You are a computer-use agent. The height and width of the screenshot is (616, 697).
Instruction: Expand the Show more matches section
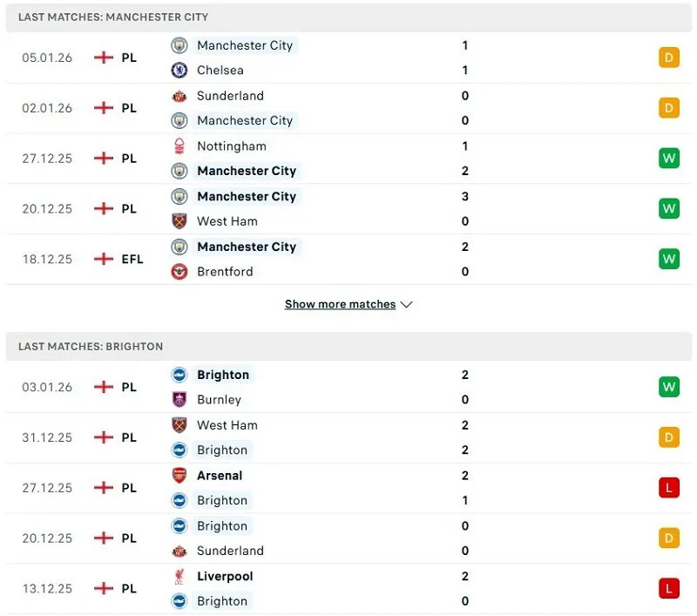340,304
